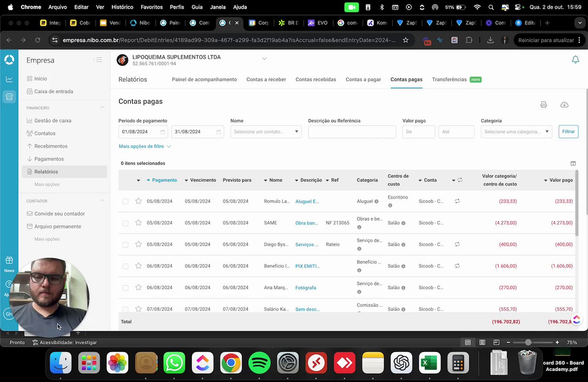The height and width of the screenshot is (382, 588).
Task: Print the Contas pagas report
Action: (x=543, y=105)
